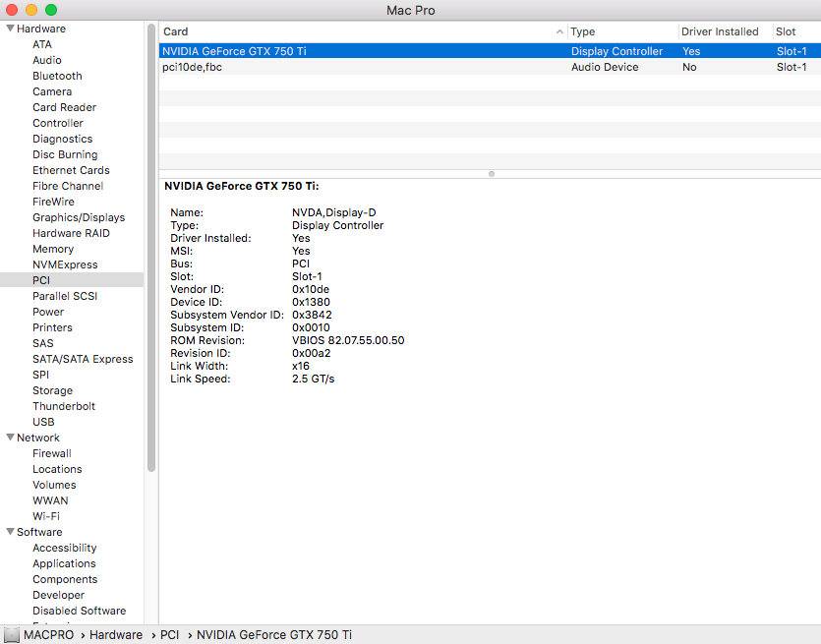
Task: Click the sidebar vertical scrollbar
Action: coord(151,248)
